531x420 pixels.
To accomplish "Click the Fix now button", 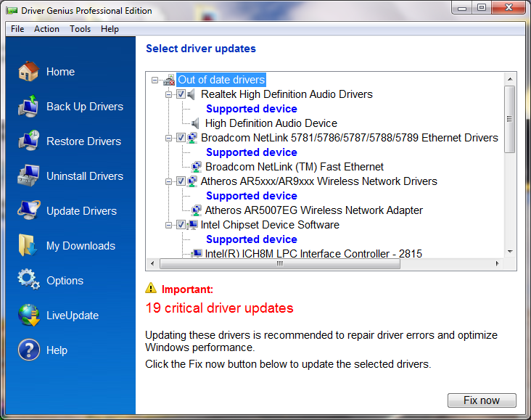I will [482, 400].
